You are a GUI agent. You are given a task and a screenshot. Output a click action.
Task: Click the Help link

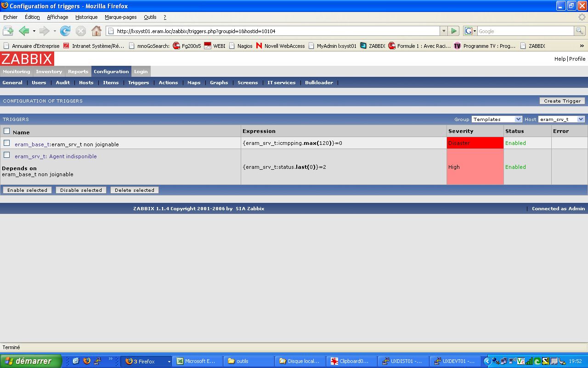point(560,59)
